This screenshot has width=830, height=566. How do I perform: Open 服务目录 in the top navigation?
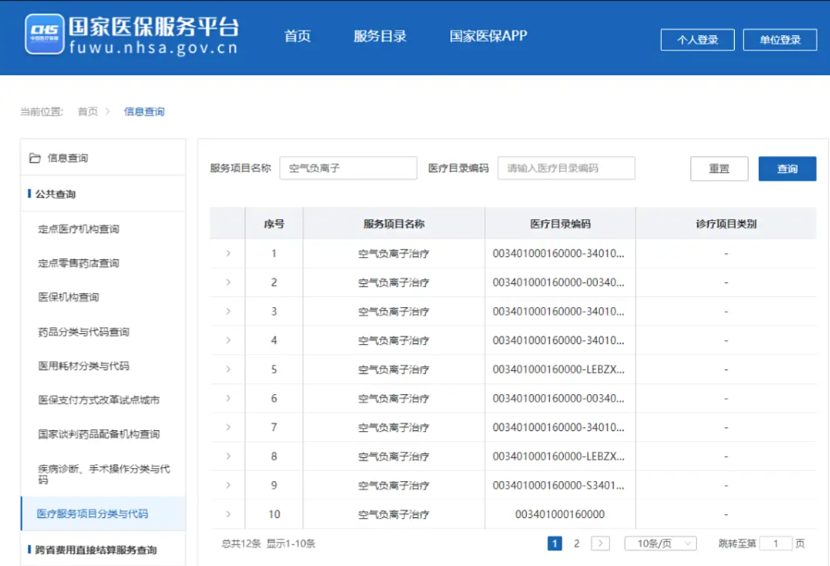[380, 36]
